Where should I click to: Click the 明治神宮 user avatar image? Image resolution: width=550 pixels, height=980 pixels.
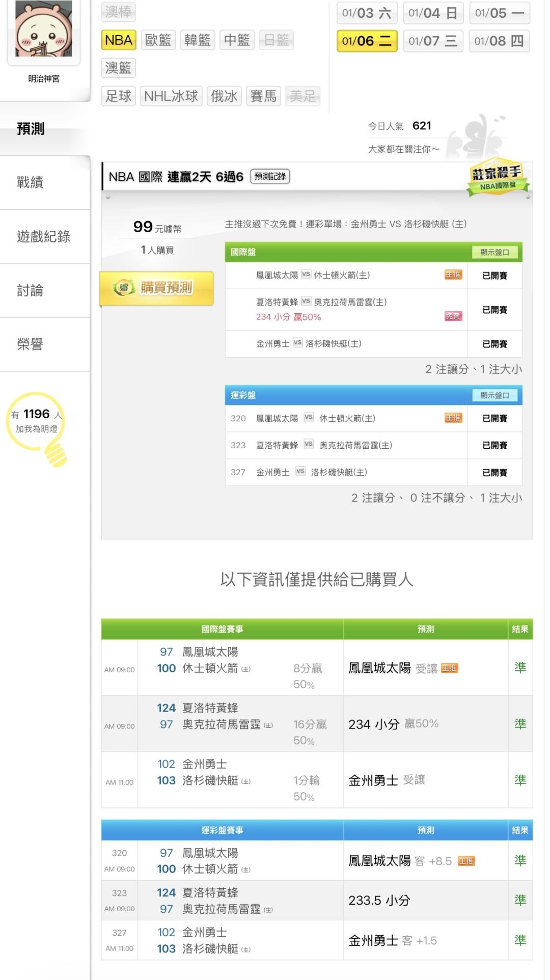(44, 29)
